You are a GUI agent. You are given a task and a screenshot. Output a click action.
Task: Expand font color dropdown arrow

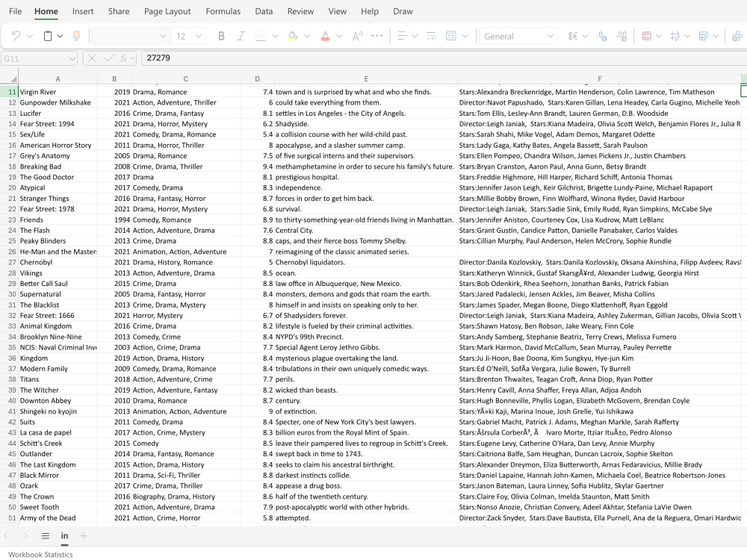(340, 36)
